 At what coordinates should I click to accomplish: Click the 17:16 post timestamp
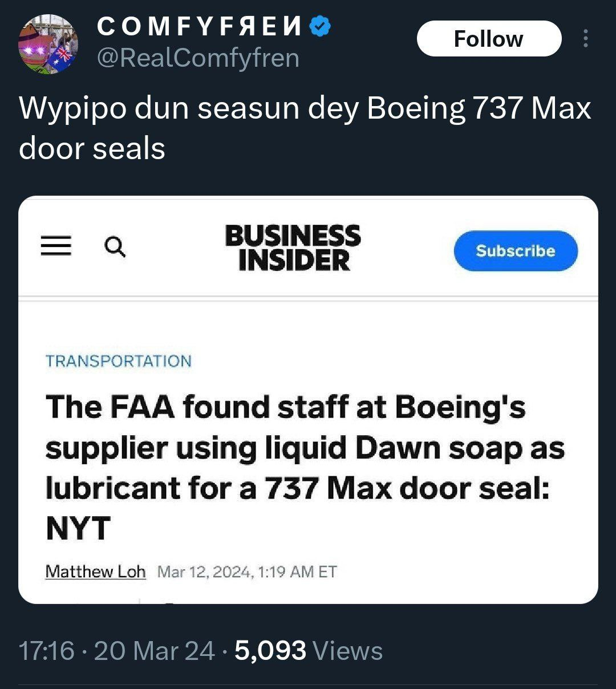click(47, 651)
